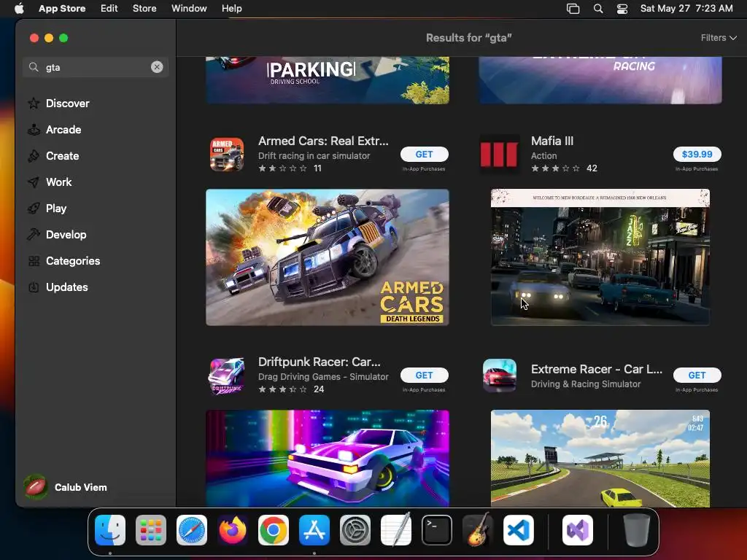The width and height of the screenshot is (747, 560).
Task: Get Armed Cars: Real Extreme app
Action: click(x=424, y=155)
